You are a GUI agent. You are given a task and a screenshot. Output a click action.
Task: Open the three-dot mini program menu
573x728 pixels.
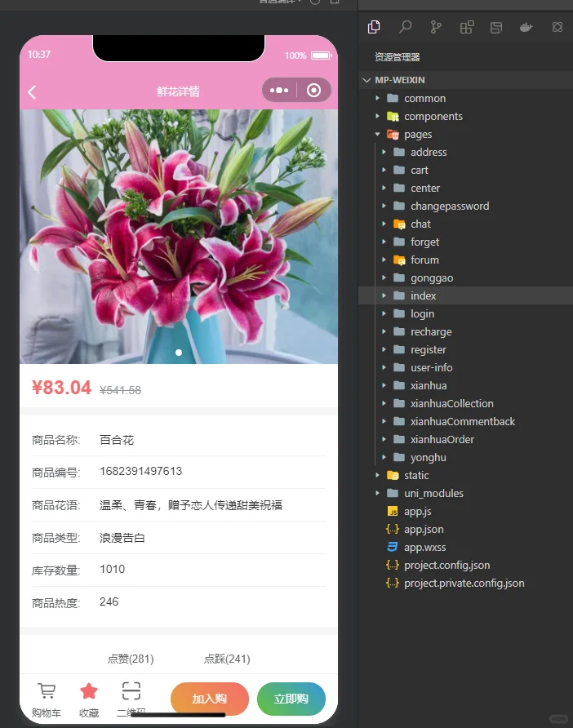click(279, 90)
